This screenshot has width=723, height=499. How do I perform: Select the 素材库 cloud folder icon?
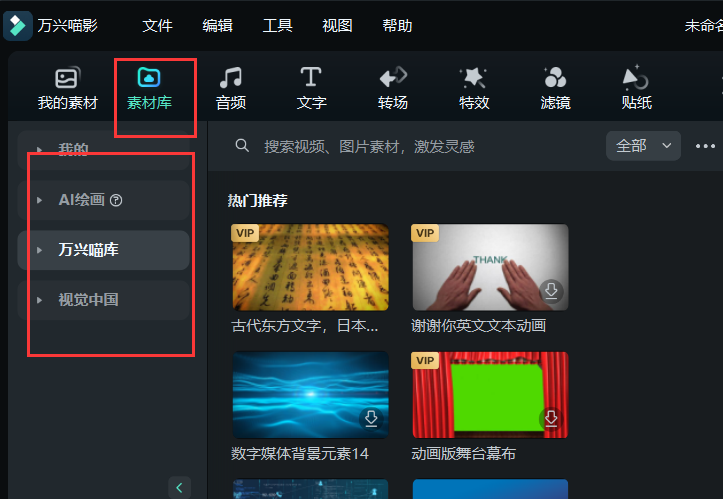149,77
